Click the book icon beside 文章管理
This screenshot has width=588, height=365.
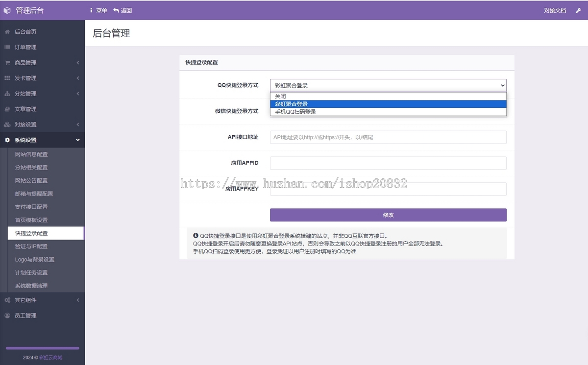pyautogui.click(x=7, y=109)
